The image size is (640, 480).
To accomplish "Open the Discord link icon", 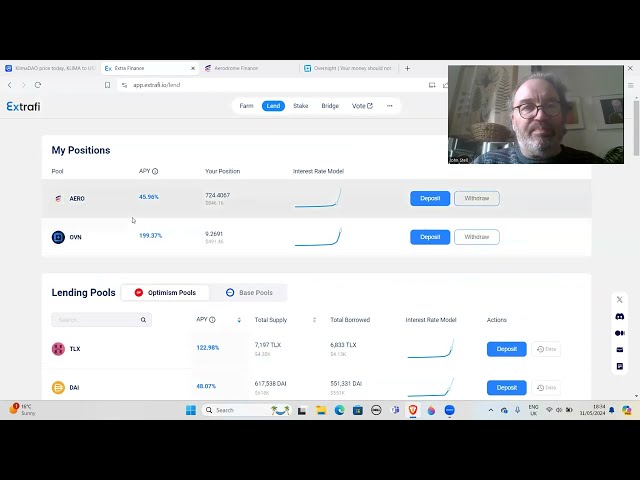I will tap(620, 316).
